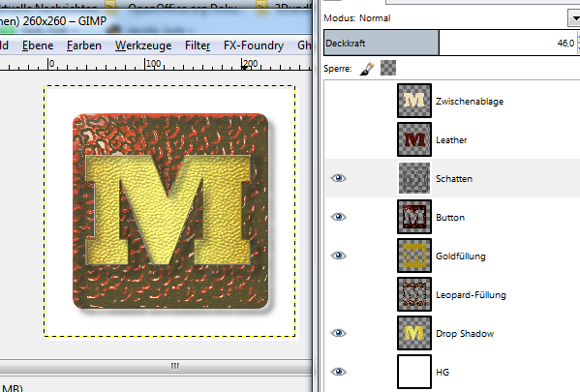Click the Drop Shadow layer name
Screen dimensions: 580x392
coord(465,334)
